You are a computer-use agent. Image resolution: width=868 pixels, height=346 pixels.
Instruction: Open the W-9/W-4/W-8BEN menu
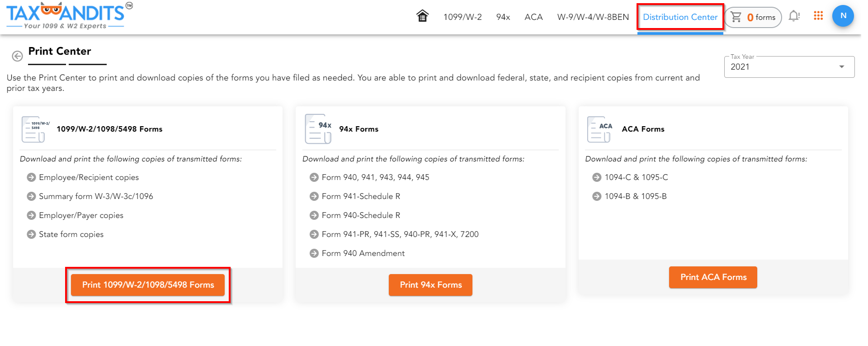pos(593,17)
